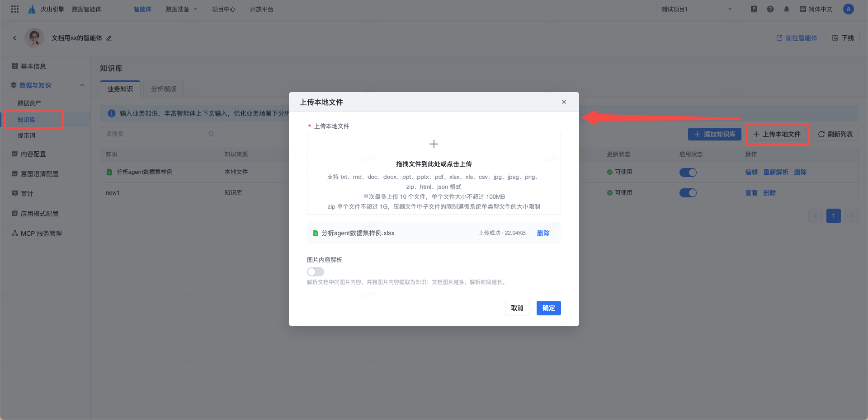Open 提示词 in the sidebar
Viewport: 868px width, 420px height.
click(26, 135)
